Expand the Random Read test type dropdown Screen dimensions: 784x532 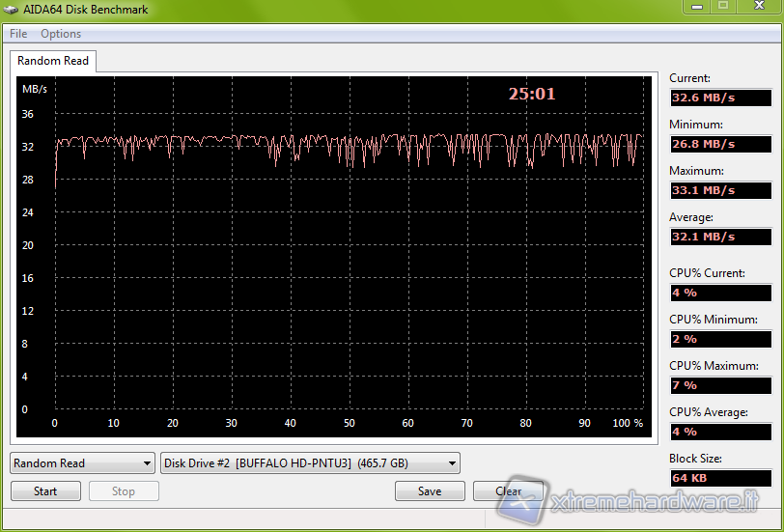(x=82, y=463)
